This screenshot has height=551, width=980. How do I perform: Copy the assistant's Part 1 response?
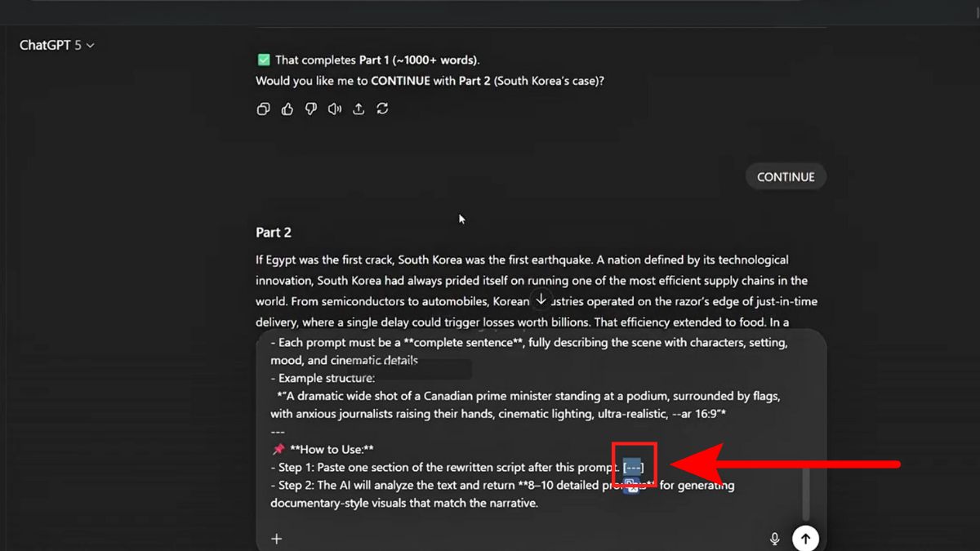[263, 108]
